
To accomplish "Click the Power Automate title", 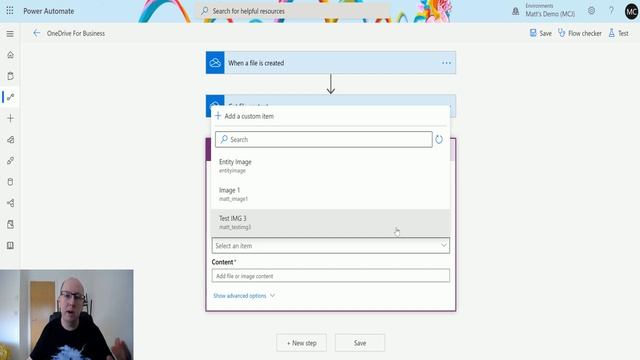I will [x=49, y=11].
